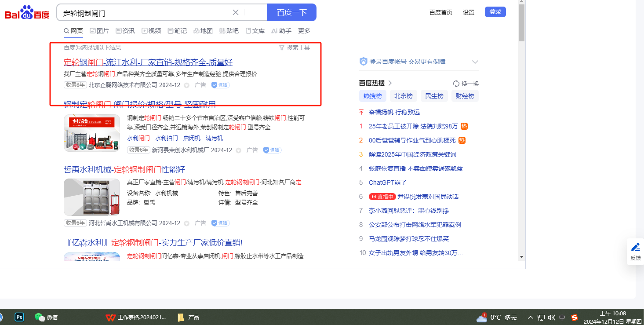Switch to the 图片 tab
This screenshot has width=644, height=325.
pyautogui.click(x=99, y=31)
